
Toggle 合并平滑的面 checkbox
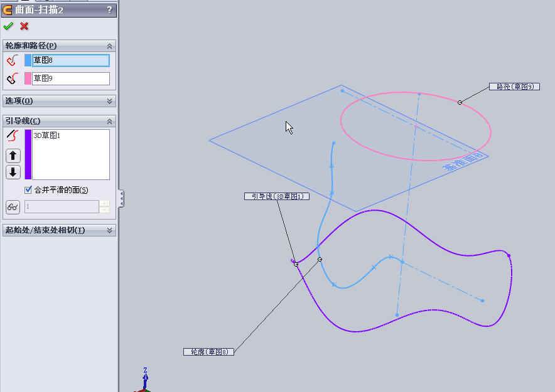pyautogui.click(x=28, y=190)
